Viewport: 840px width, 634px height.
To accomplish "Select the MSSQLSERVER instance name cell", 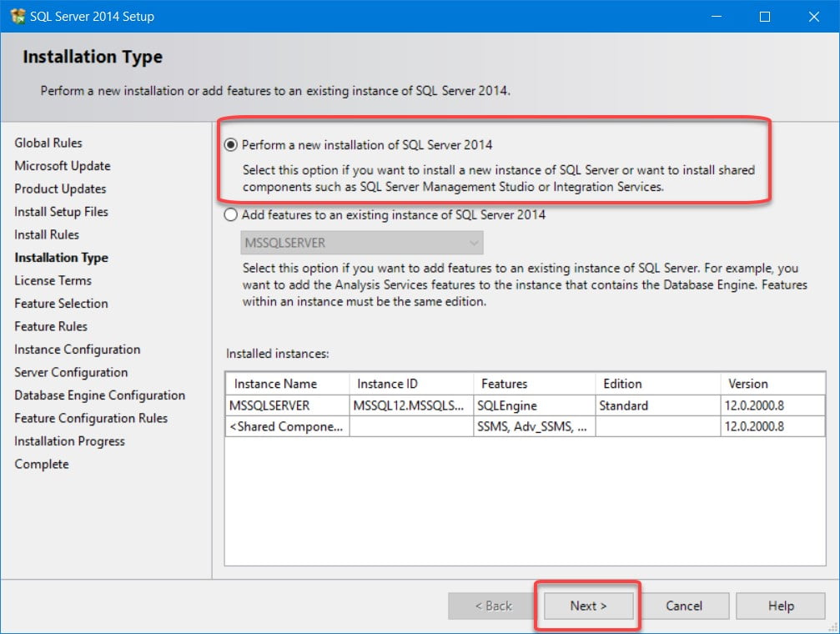I will [x=288, y=405].
